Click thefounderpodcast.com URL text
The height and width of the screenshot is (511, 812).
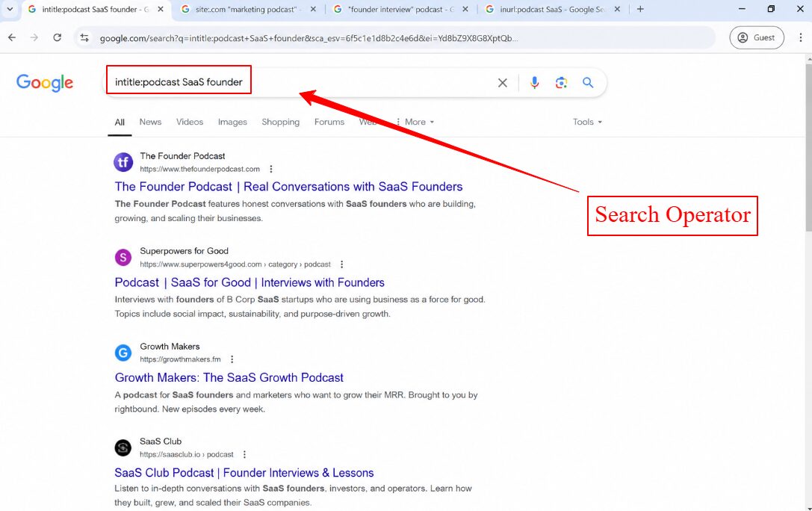click(199, 169)
